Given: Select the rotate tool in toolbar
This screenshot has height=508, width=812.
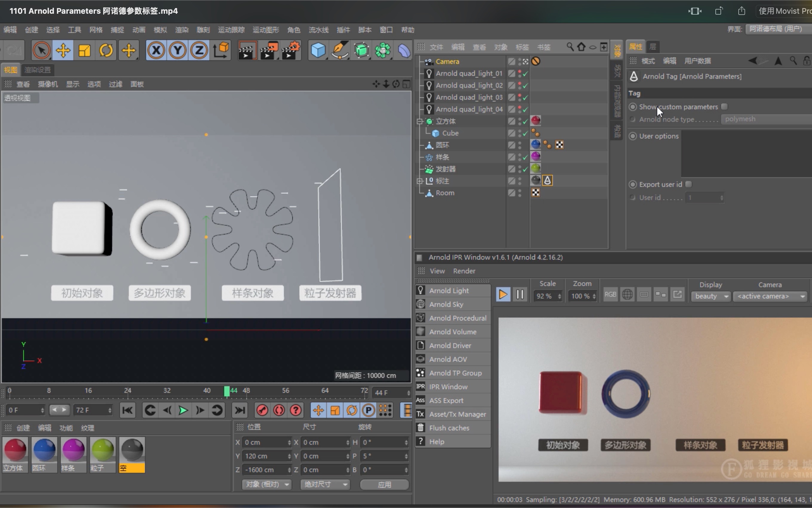Looking at the screenshot, I should (x=107, y=51).
